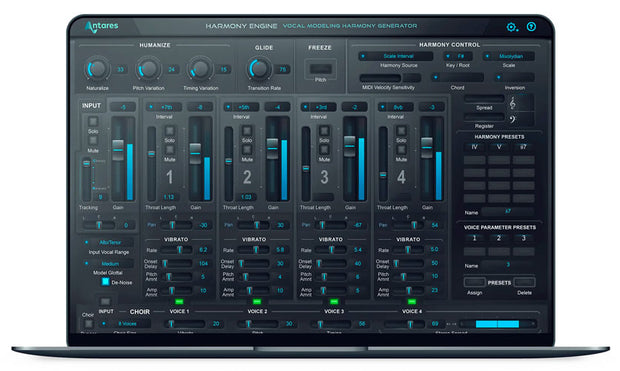Click choir Voice 4 slider showing 69
The image size is (620, 371).
click(x=406, y=324)
